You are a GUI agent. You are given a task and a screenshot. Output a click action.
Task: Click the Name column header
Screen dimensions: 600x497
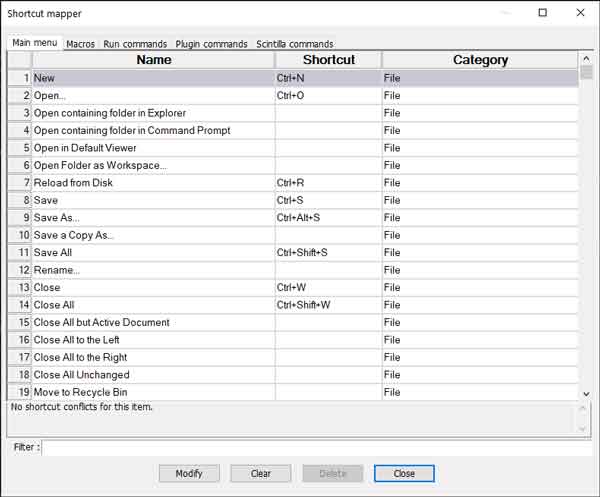(x=153, y=60)
